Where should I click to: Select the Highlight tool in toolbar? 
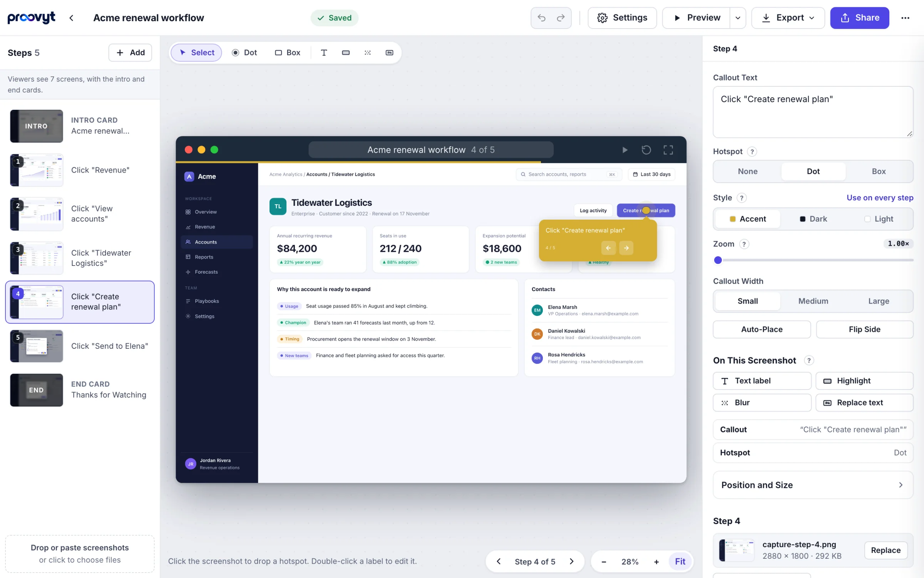[x=346, y=52]
